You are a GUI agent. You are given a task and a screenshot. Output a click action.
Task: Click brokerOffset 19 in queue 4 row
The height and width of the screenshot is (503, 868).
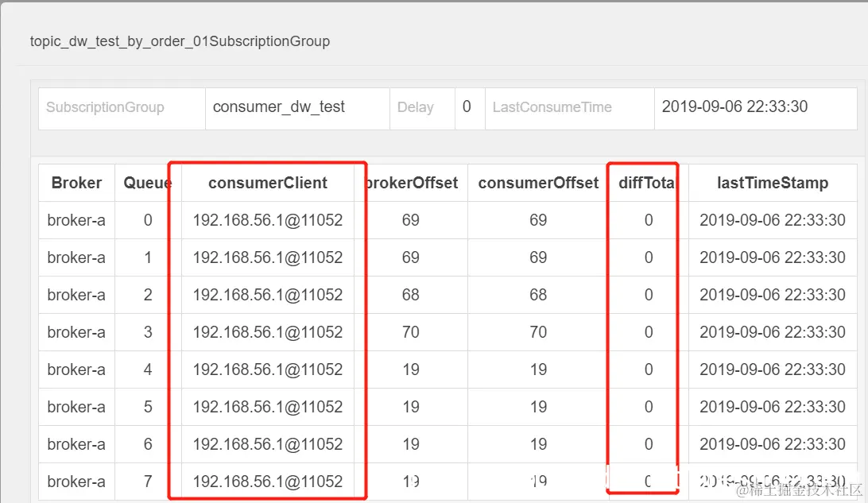click(411, 370)
